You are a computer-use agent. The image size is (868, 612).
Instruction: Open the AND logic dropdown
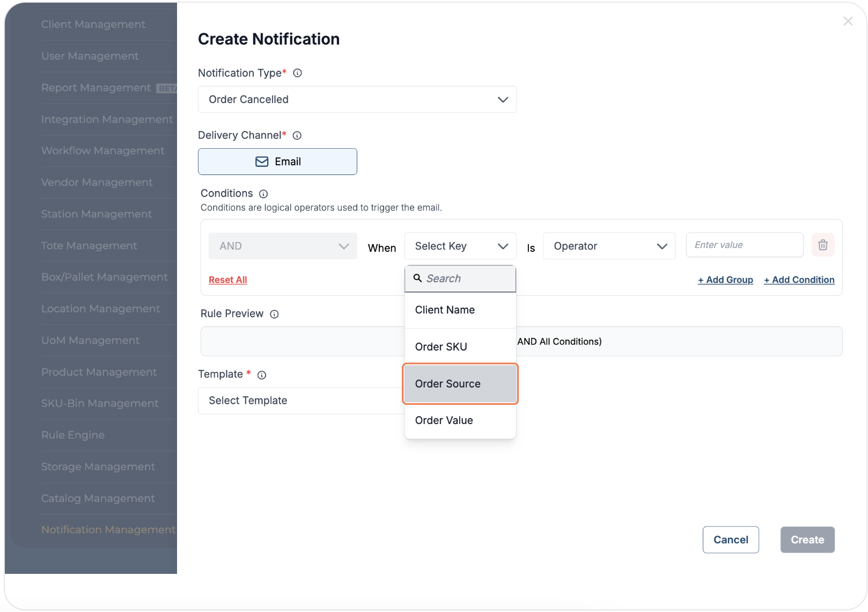[x=283, y=246]
